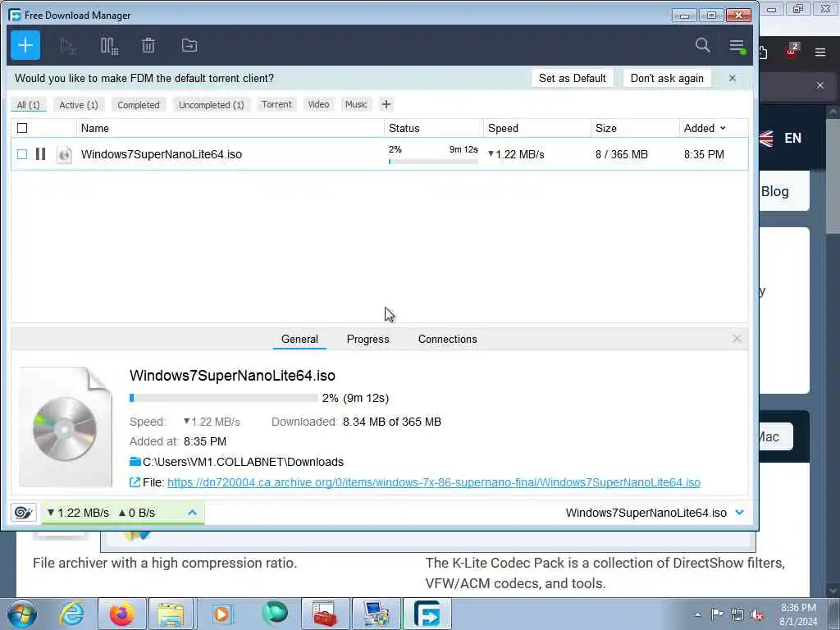This screenshot has width=840, height=630.
Task: Click the move to folder icon
Action: pyautogui.click(x=189, y=46)
